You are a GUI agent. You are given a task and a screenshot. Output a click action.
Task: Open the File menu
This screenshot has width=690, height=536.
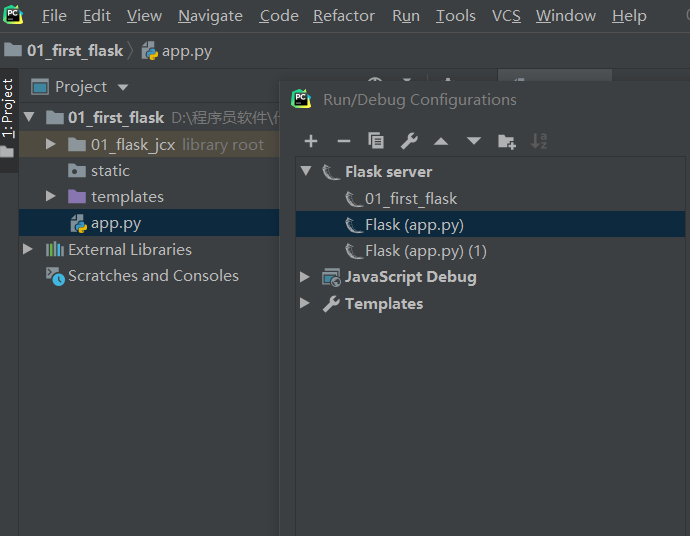coord(54,16)
